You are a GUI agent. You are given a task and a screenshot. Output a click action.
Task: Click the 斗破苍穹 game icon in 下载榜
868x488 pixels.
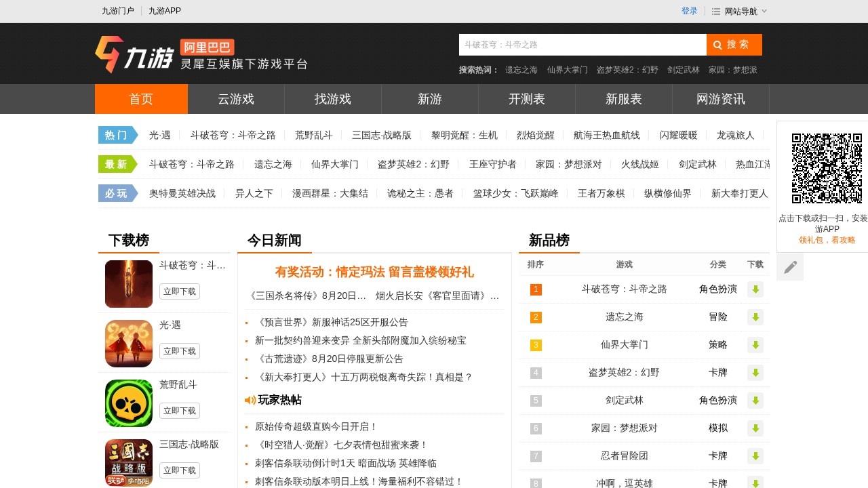[x=129, y=284]
